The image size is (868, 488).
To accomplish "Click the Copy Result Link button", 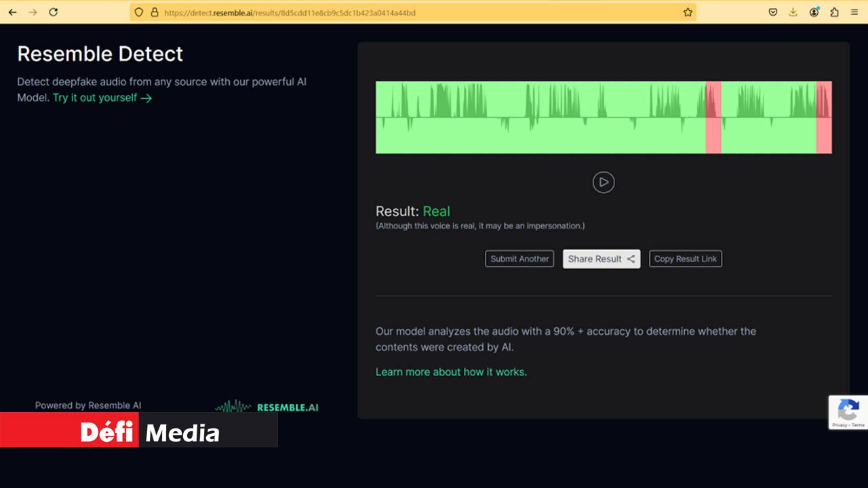I will (x=685, y=259).
